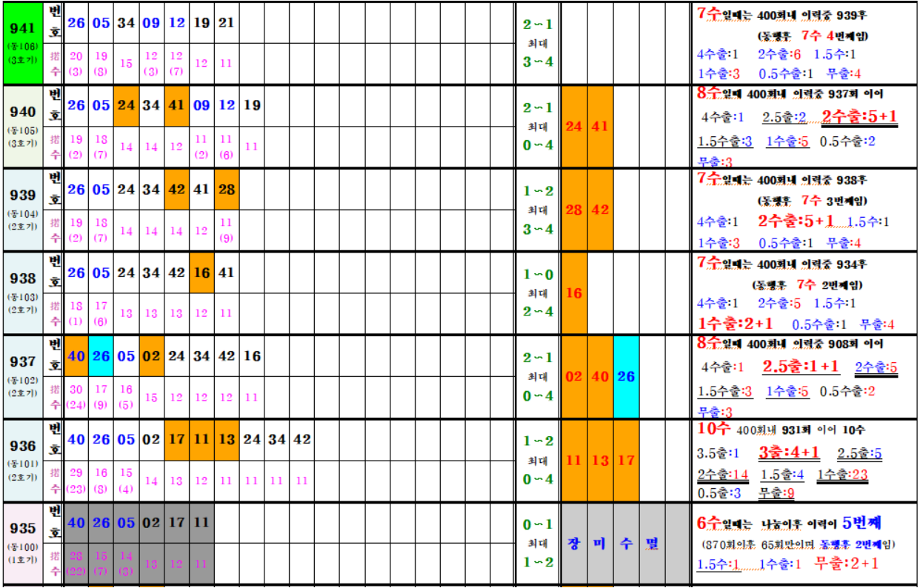
Task: Select the gray 40 cell in row 935
Action: [76, 523]
